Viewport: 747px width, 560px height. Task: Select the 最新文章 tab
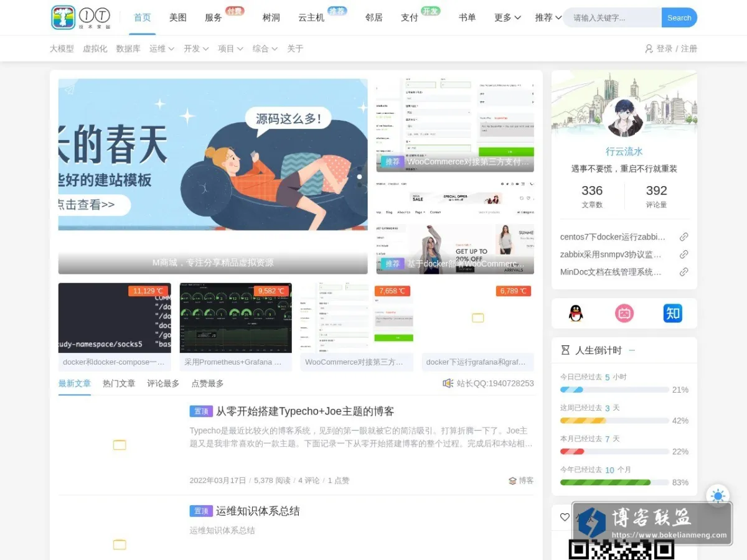tap(75, 383)
